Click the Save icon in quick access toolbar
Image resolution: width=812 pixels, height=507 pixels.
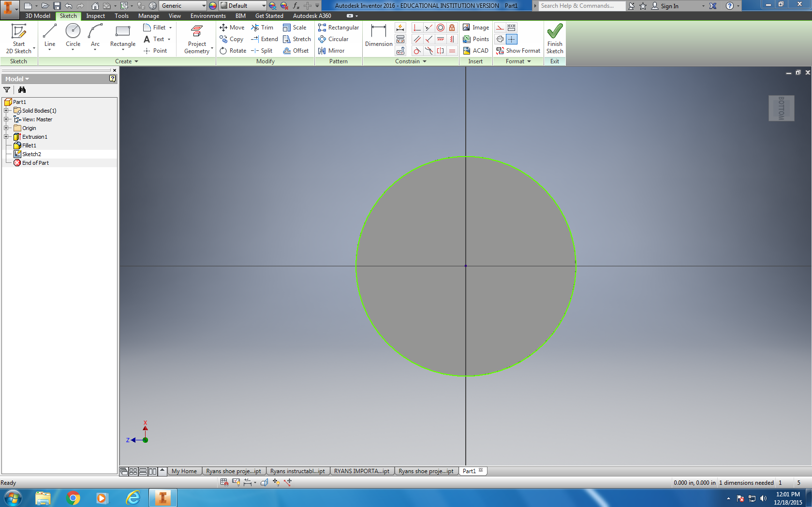[57, 6]
